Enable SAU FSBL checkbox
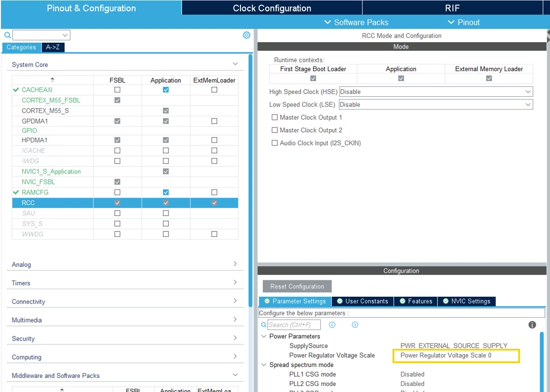 coord(118,213)
